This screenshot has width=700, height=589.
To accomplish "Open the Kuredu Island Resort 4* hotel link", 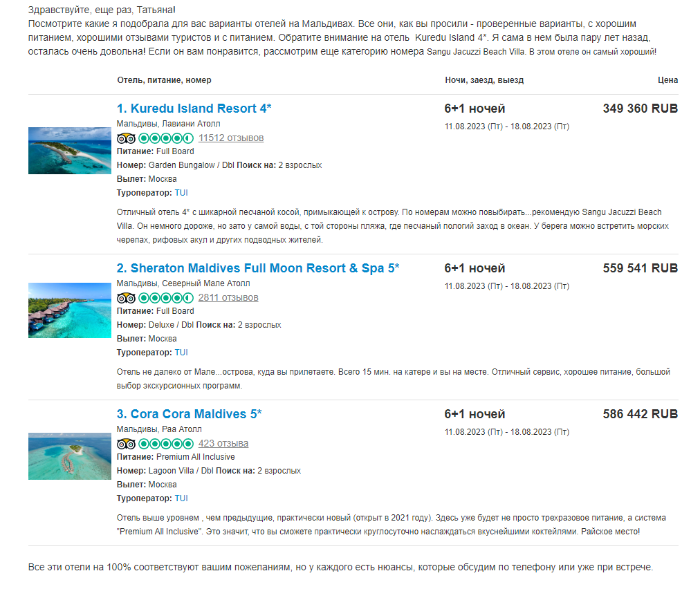I will (x=194, y=109).
